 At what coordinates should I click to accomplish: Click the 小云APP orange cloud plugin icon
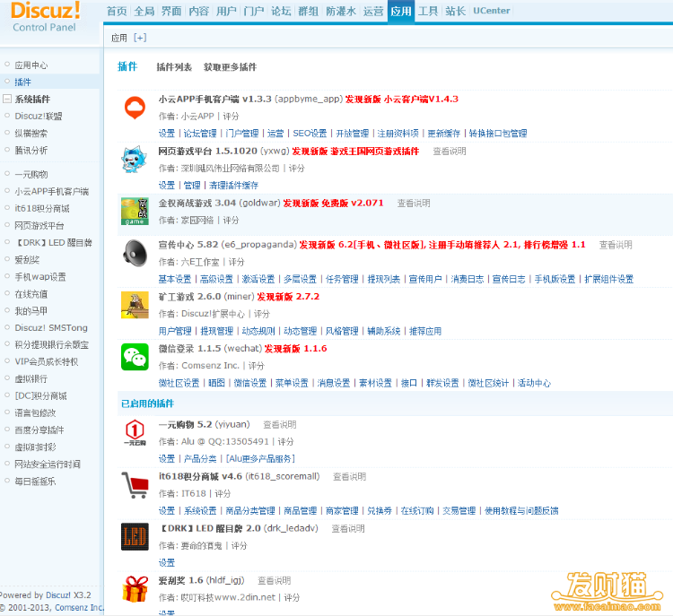coord(135,108)
